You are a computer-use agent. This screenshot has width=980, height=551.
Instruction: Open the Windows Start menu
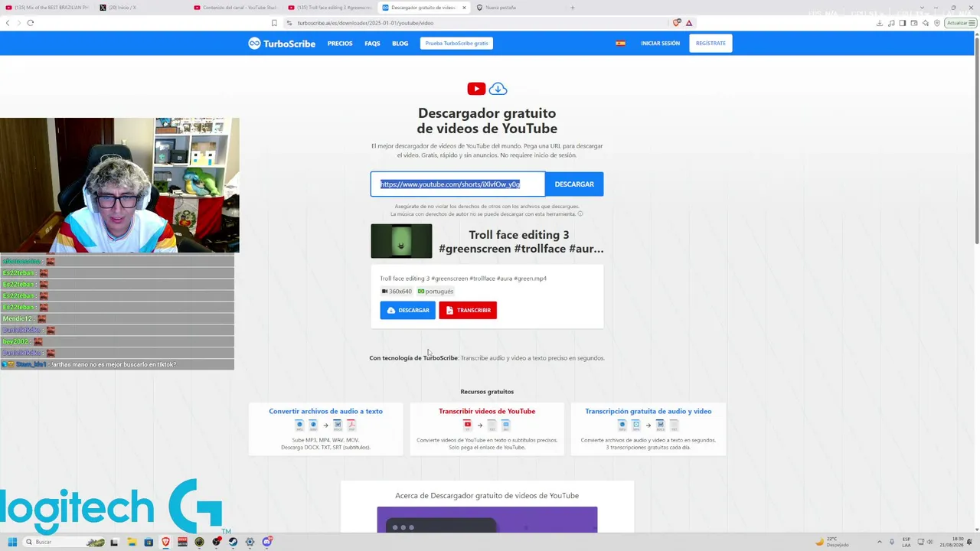(x=12, y=542)
